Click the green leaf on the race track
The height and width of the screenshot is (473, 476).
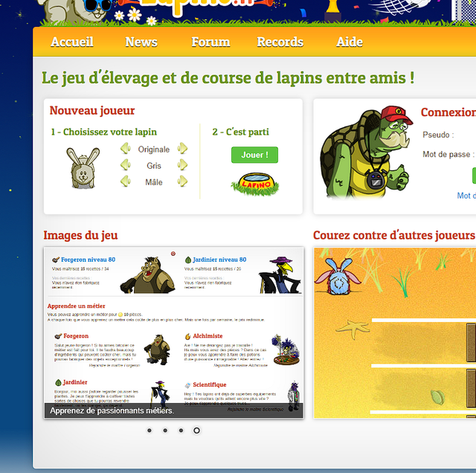(438, 397)
